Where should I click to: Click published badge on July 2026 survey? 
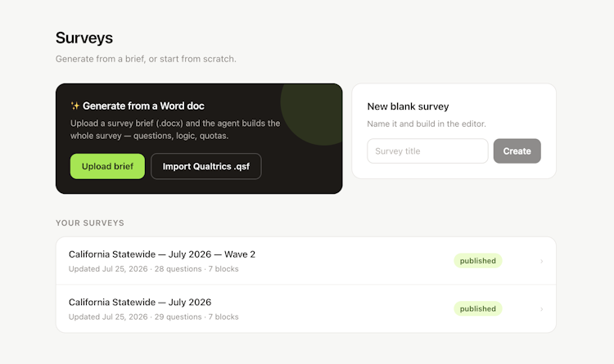pos(478,309)
